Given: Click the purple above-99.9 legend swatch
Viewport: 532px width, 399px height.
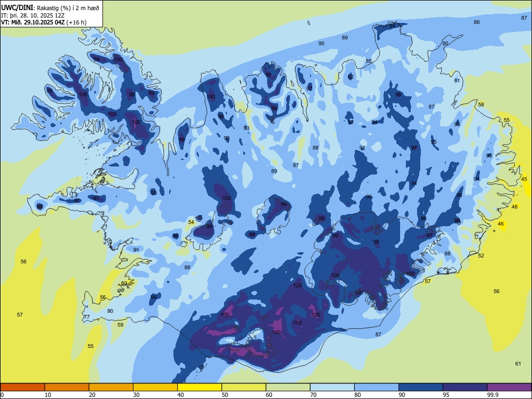Looking at the screenshot, I should point(509,387).
